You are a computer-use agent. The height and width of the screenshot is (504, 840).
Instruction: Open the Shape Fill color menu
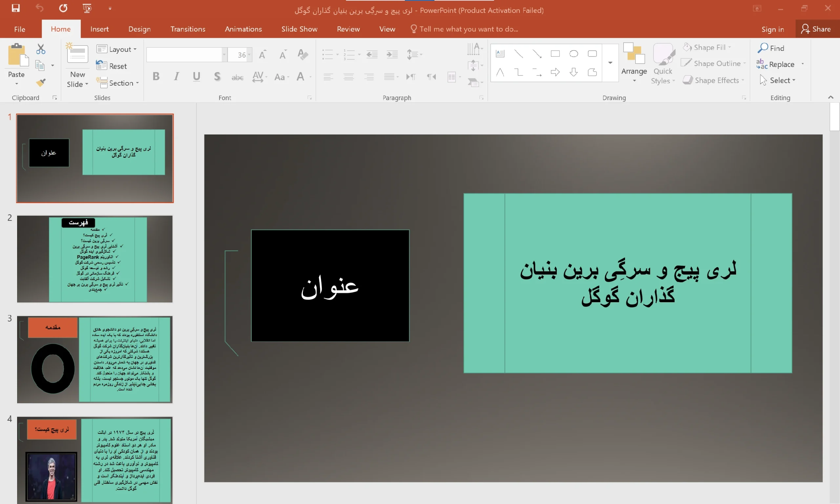pyautogui.click(x=707, y=47)
